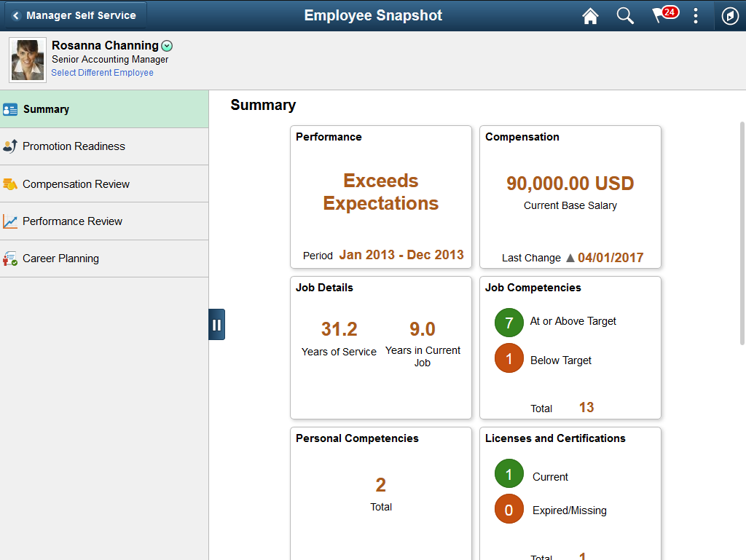Image resolution: width=746 pixels, height=560 pixels.
Task: Click the Compensation Review coins icon
Action: (10, 184)
